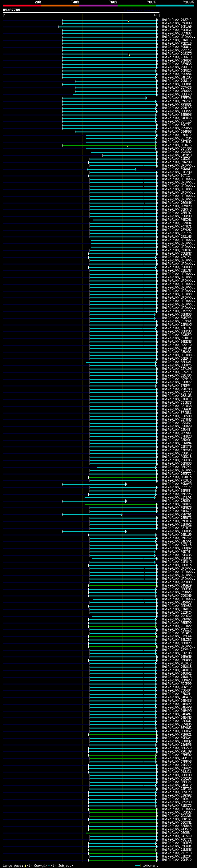The width and height of the screenshot is (197, 868).
Task: Click the orange ~40% identity legend bar
Action: point(60,6)
